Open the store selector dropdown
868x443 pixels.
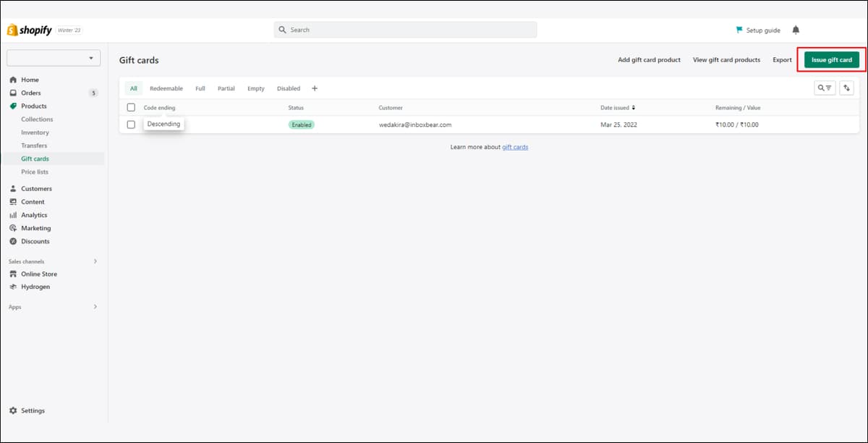(x=54, y=59)
